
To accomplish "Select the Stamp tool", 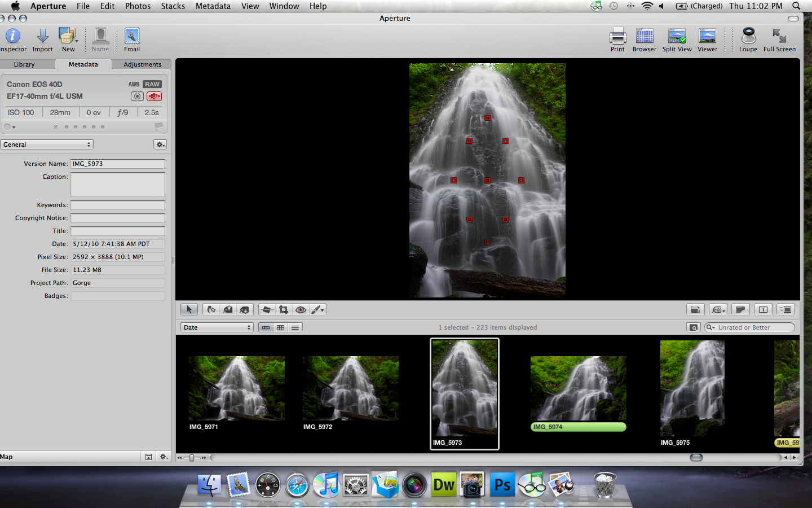I will click(x=244, y=309).
